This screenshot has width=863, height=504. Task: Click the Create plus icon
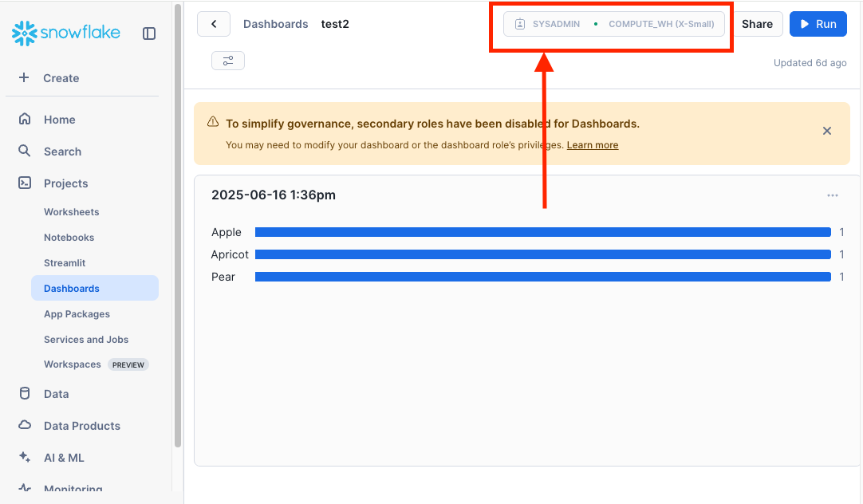click(x=24, y=77)
